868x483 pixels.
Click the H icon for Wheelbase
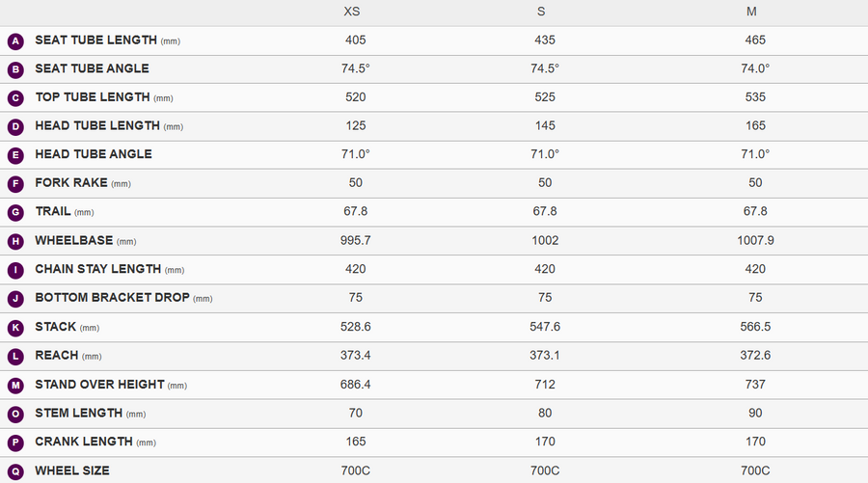pos(15,242)
